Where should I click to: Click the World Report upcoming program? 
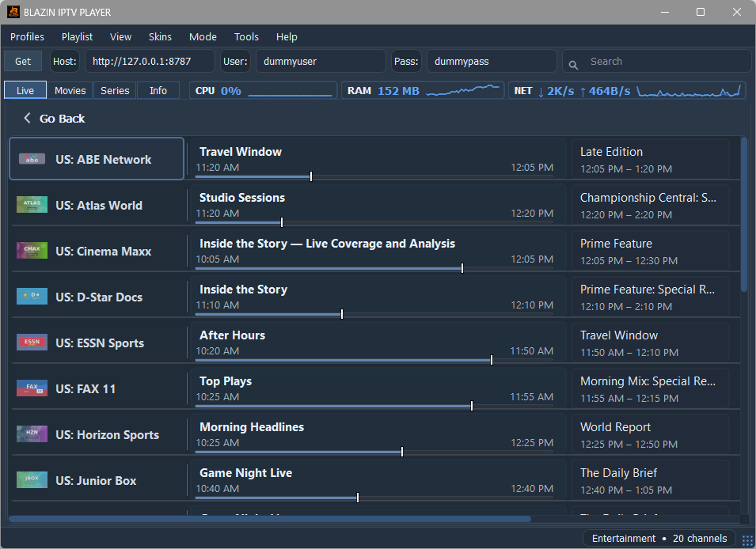pos(650,434)
